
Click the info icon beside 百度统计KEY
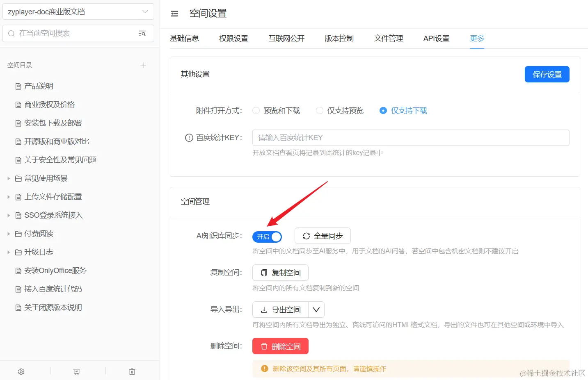coord(189,138)
